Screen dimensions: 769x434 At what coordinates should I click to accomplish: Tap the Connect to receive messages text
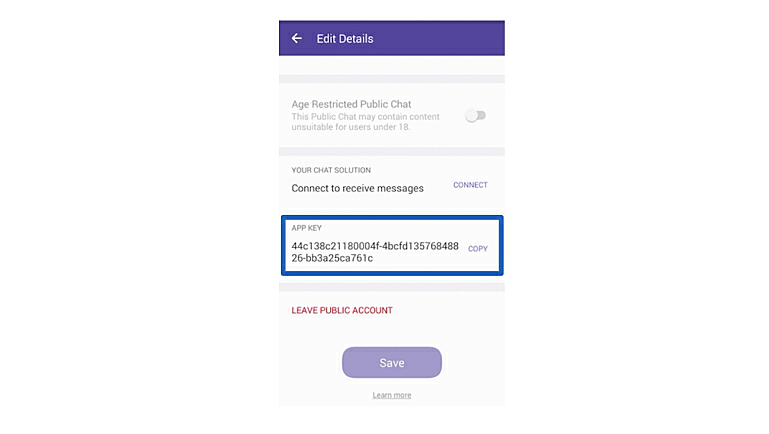point(357,188)
